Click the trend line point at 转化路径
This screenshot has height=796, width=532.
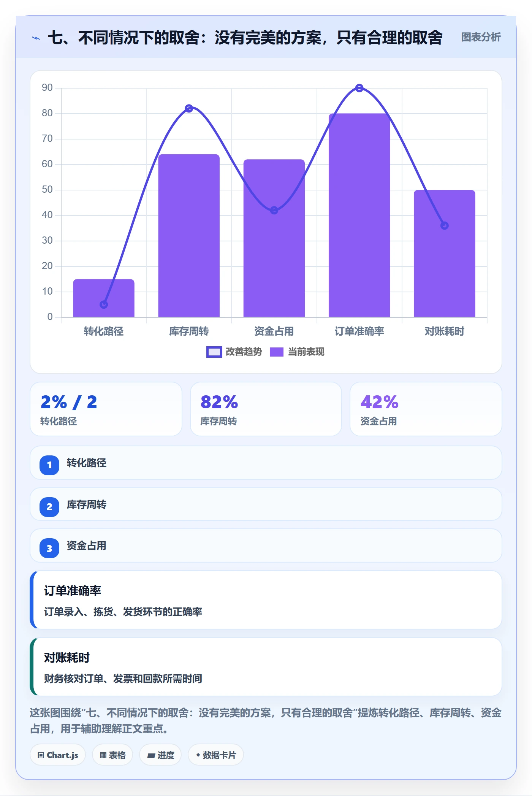point(104,304)
